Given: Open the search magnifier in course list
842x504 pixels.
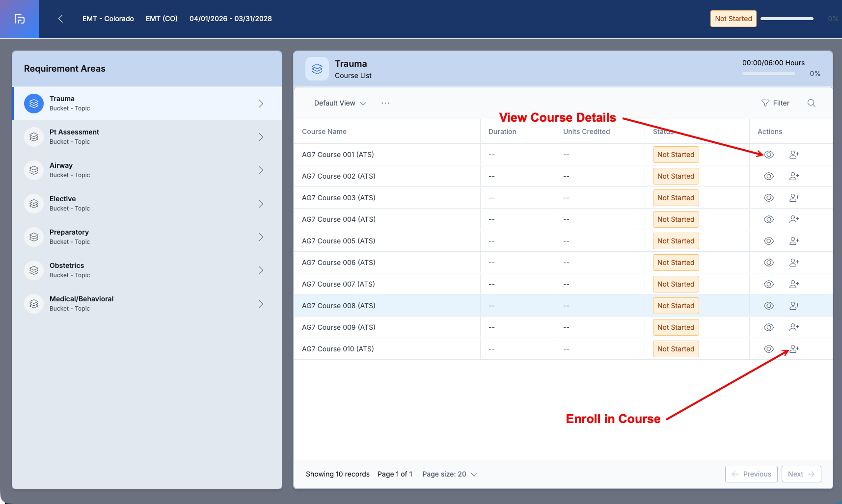Looking at the screenshot, I should tap(811, 103).
